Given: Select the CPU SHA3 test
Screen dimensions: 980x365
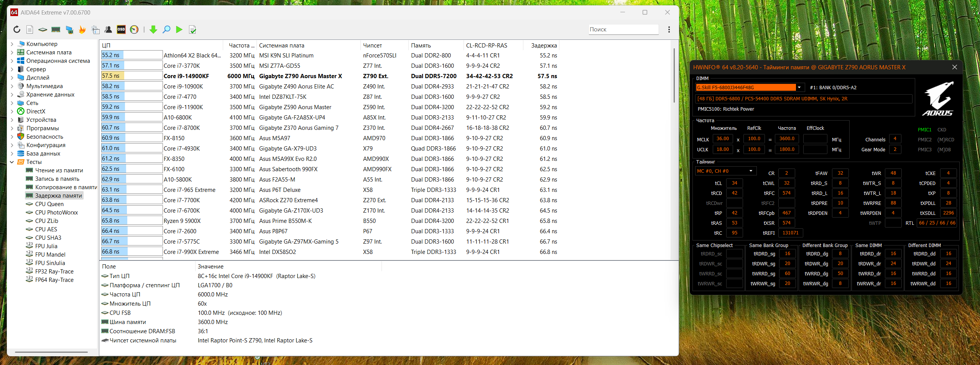Looking at the screenshot, I should [x=48, y=238].
